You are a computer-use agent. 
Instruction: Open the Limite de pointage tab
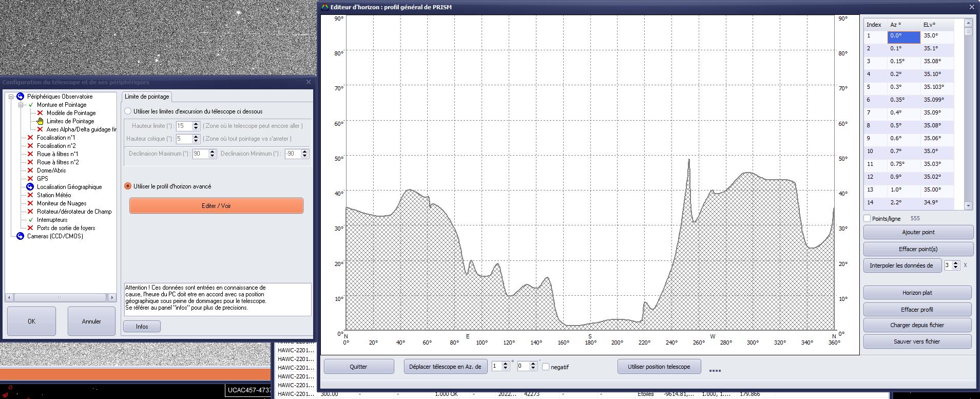tap(147, 97)
